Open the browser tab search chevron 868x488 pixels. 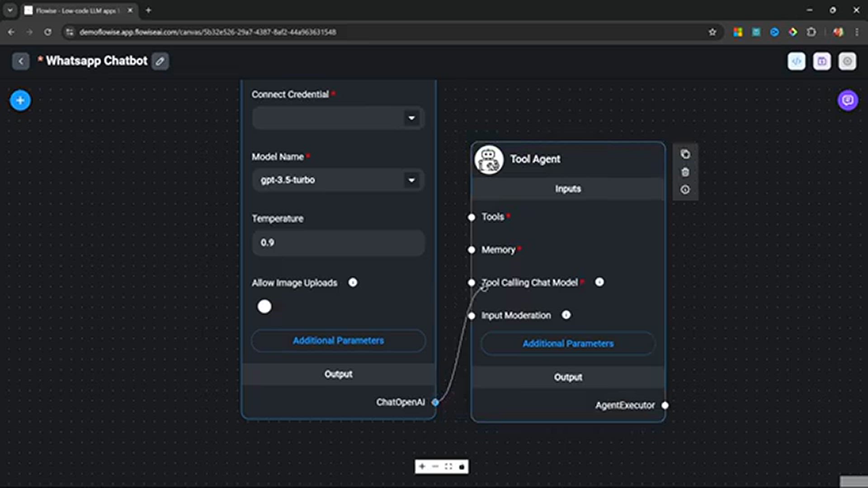pyautogui.click(x=10, y=10)
